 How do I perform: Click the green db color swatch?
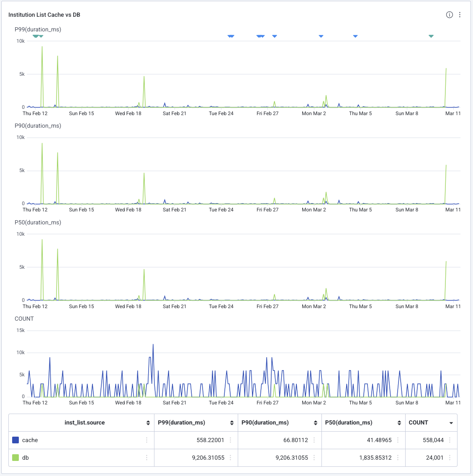click(x=15, y=458)
